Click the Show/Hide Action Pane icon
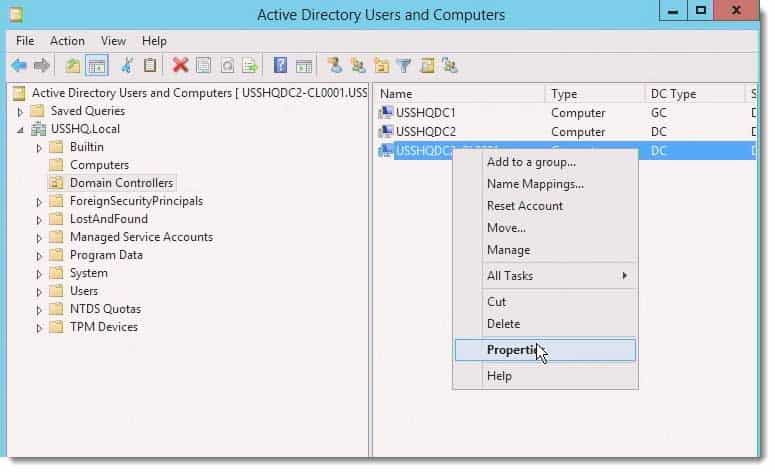The width and height of the screenshot is (775, 472). click(x=304, y=66)
